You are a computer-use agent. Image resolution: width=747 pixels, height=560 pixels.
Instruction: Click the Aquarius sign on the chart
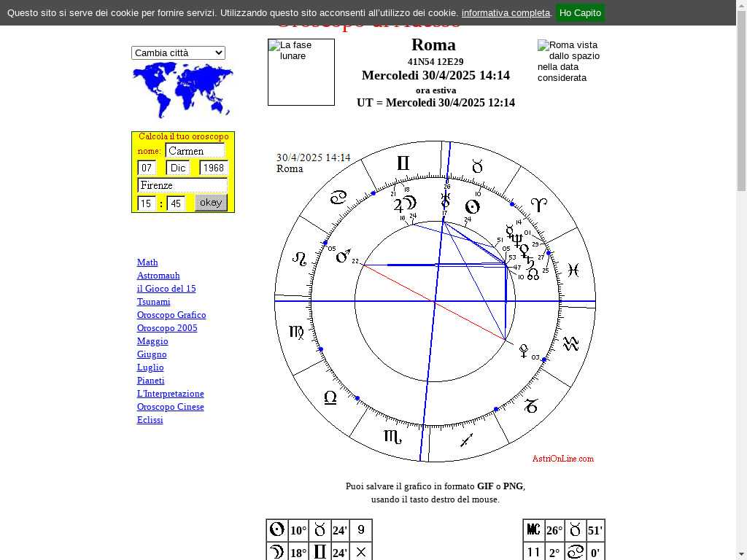pos(571,344)
